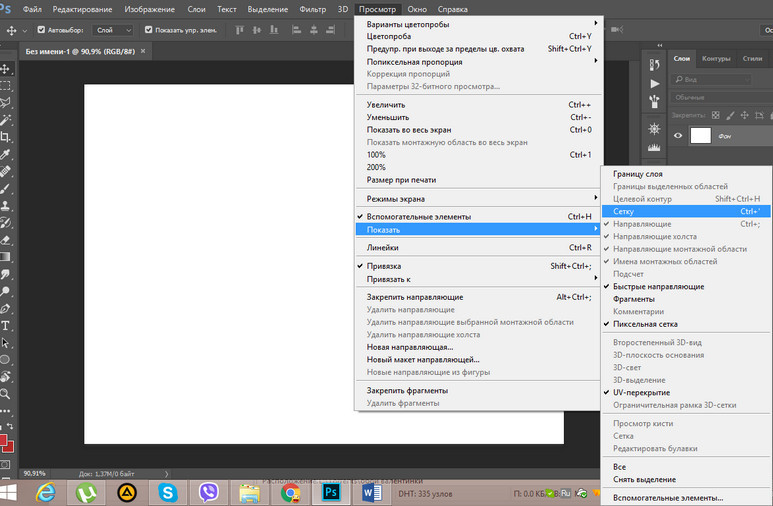Click the 90,91% zoom field
773x506 pixels.
[x=35, y=473]
